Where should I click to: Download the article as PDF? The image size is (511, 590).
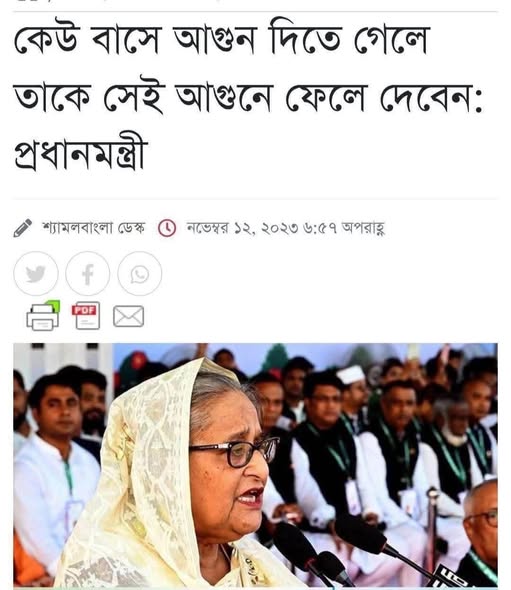(x=87, y=316)
